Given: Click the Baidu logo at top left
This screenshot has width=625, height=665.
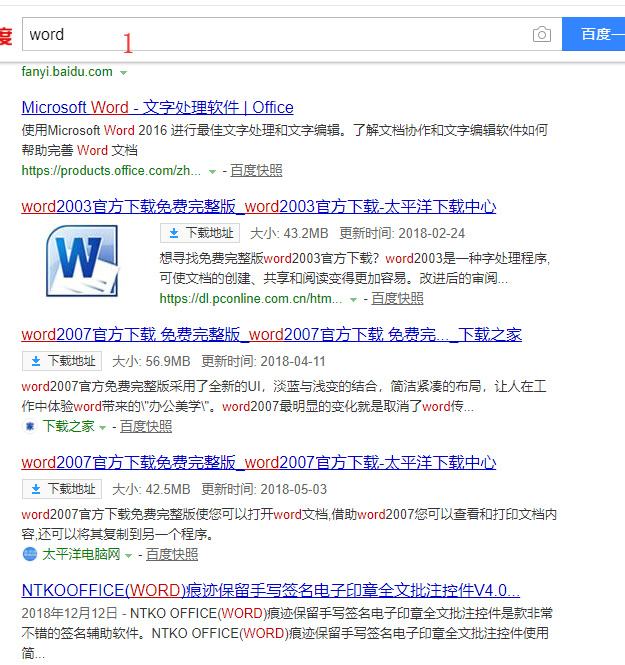Looking at the screenshot, I should click(x=5, y=35).
